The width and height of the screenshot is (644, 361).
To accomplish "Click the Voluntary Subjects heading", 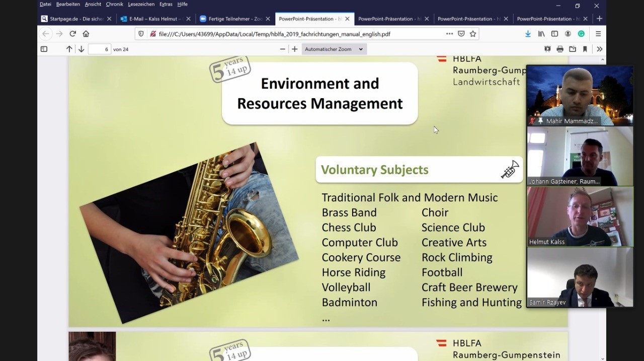I will point(375,170).
